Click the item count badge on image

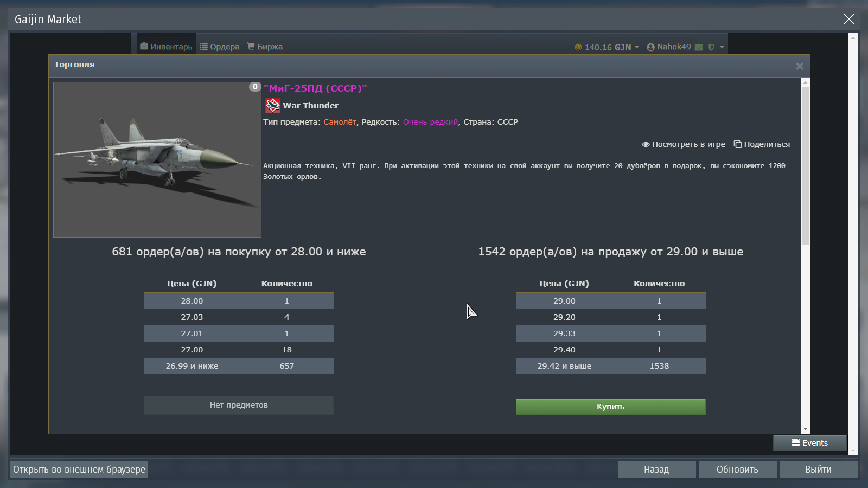coord(254,87)
